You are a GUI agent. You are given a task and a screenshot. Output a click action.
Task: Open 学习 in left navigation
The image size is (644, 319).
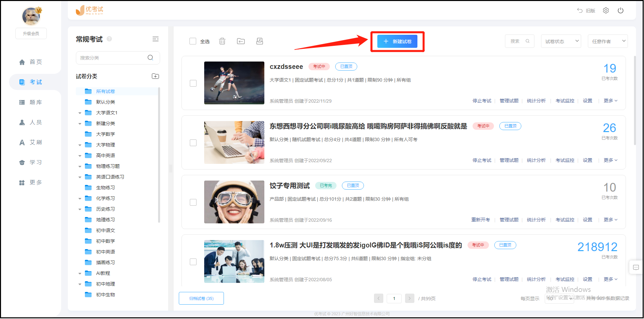click(x=31, y=163)
